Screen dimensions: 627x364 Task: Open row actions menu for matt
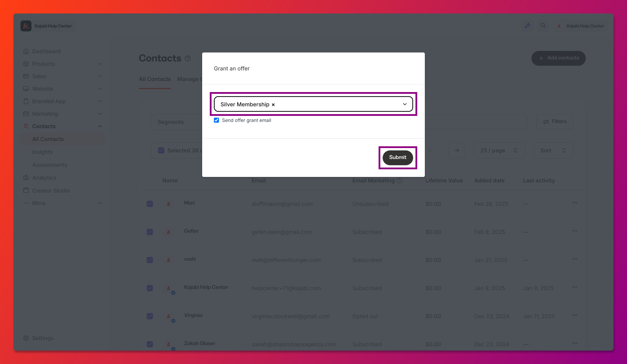coord(575,259)
